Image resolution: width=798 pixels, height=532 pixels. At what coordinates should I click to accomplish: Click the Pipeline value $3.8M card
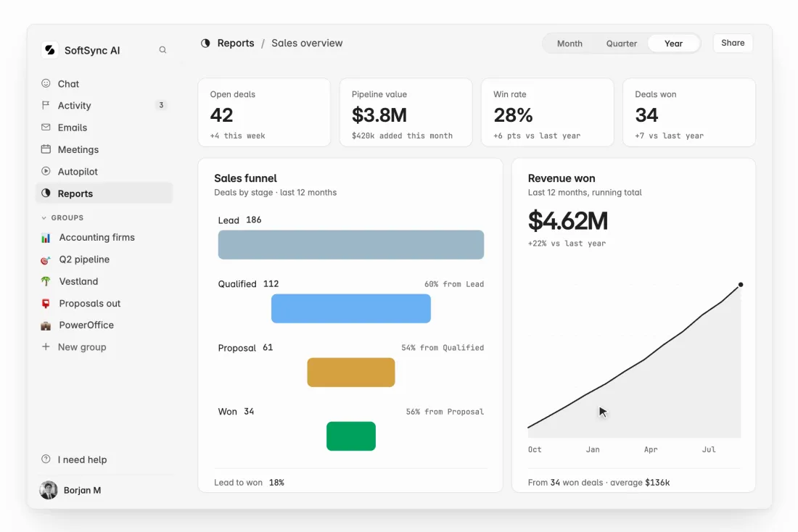tap(406, 112)
